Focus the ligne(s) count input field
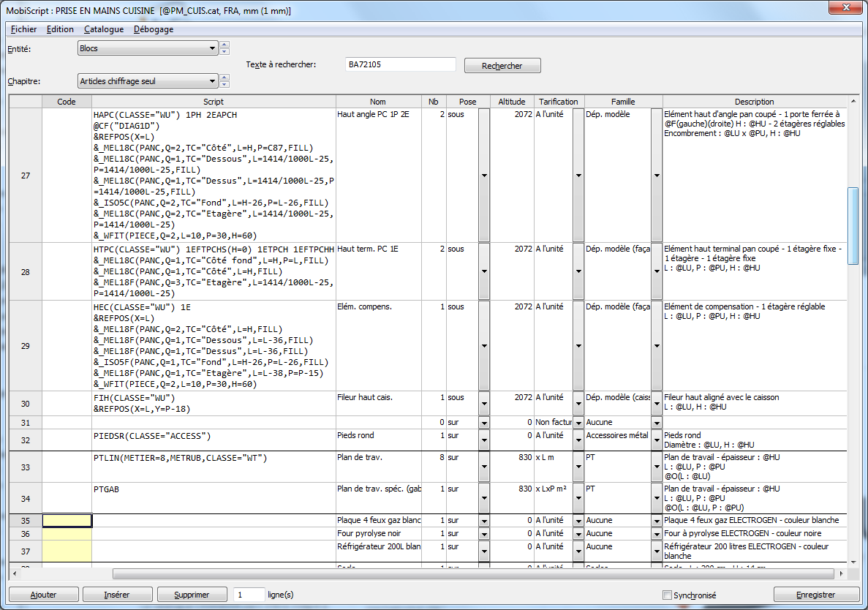 tap(249, 595)
